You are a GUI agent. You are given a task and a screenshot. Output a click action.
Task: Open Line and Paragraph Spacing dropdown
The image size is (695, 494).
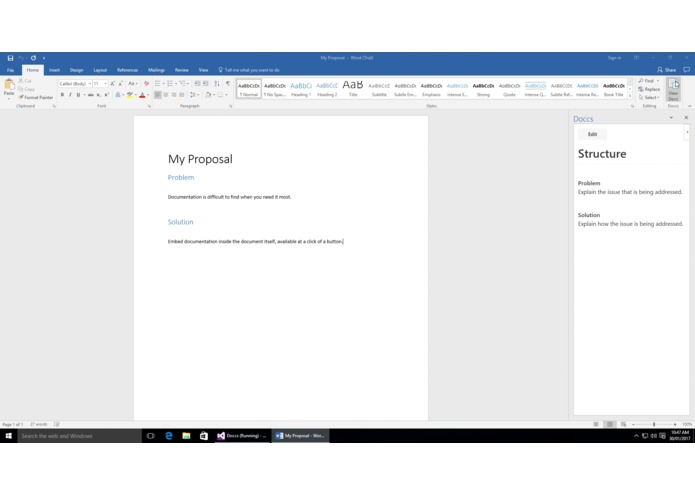coord(193,95)
